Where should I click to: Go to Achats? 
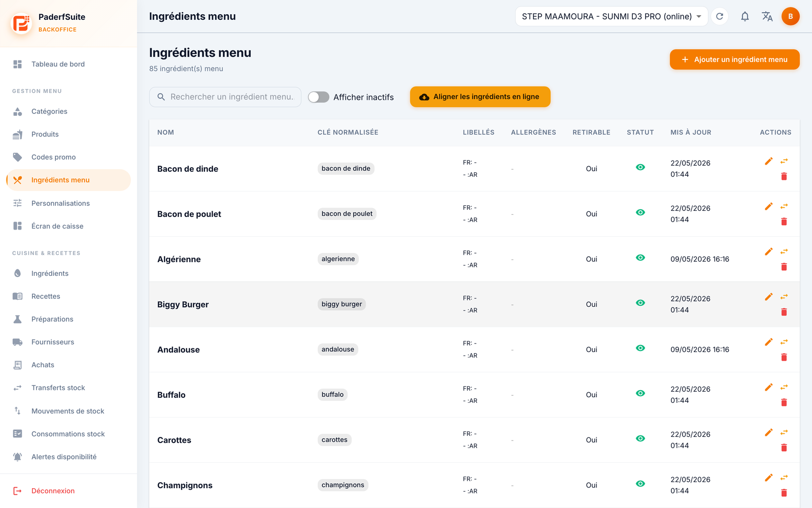click(x=69, y=365)
